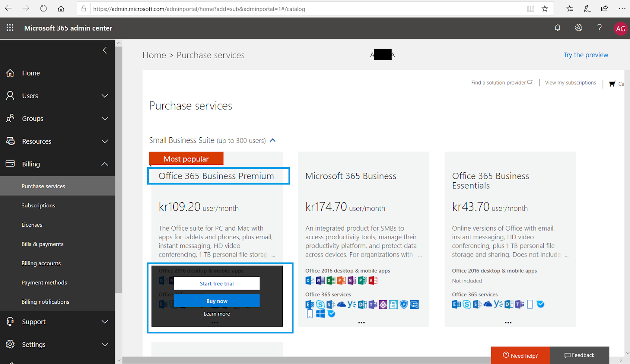
Task: Click Start free trial button
Action: (217, 283)
